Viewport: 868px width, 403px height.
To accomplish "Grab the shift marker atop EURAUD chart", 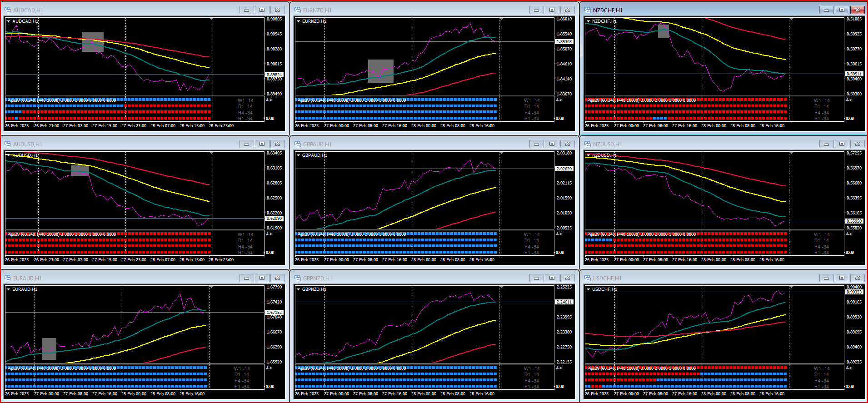I will (x=211, y=287).
